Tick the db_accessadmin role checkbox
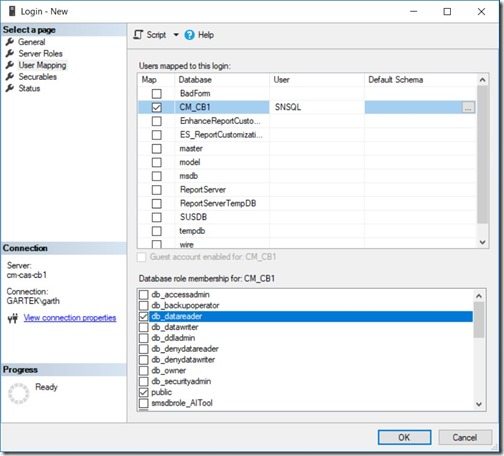This screenshot has width=504, height=456. click(144, 295)
